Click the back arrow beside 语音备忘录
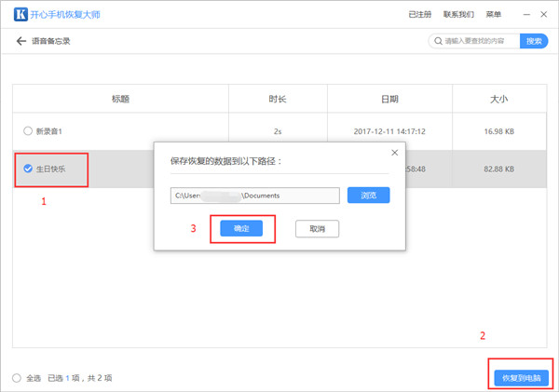559x392 pixels. pos(20,41)
